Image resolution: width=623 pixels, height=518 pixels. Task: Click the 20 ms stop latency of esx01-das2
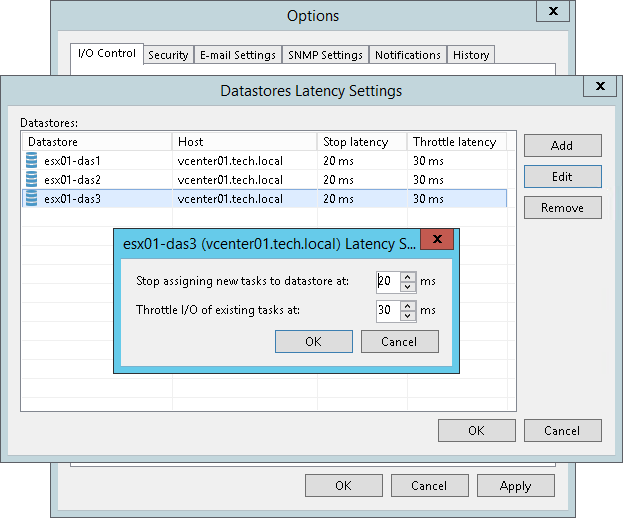pyautogui.click(x=338, y=180)
